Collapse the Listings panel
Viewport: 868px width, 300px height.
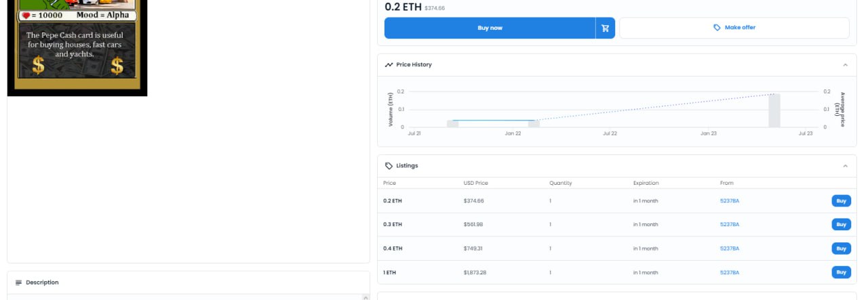tap(845, 166)
